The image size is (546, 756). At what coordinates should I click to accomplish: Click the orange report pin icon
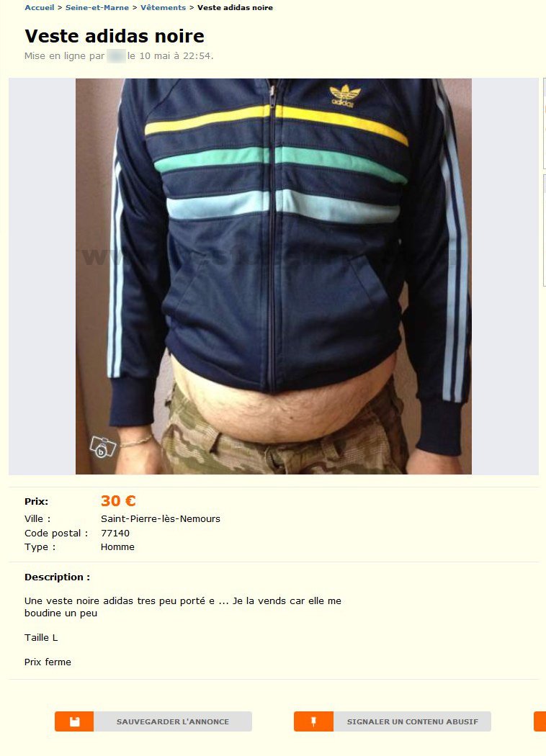313,721
